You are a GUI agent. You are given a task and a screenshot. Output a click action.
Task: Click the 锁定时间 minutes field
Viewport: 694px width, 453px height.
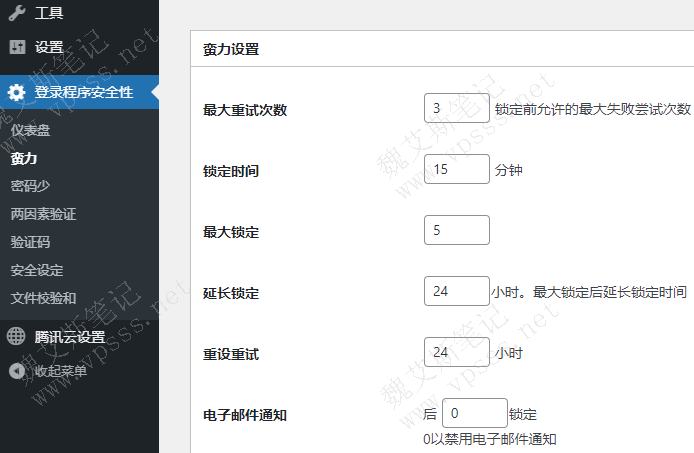[x=456, y=169]
